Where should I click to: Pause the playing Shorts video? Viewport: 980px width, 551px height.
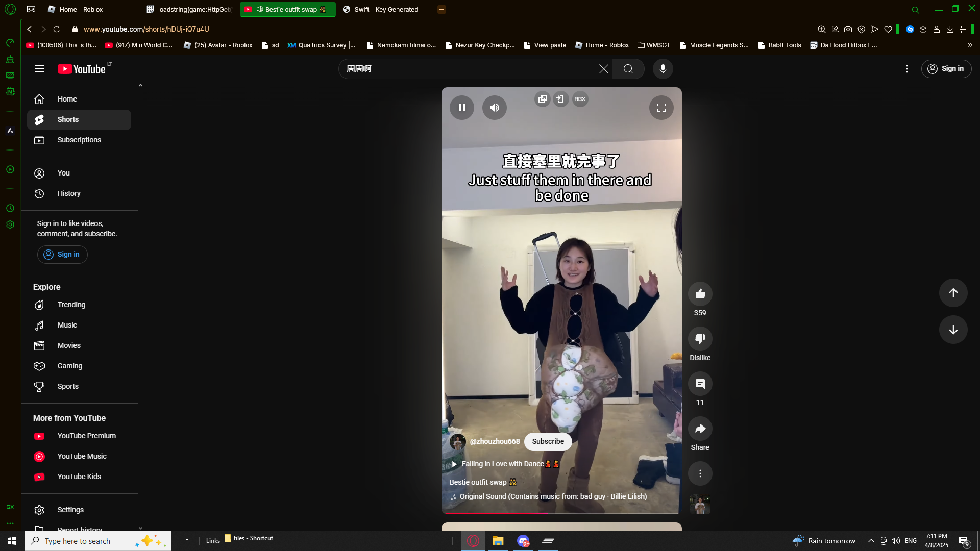click(461, 108)
